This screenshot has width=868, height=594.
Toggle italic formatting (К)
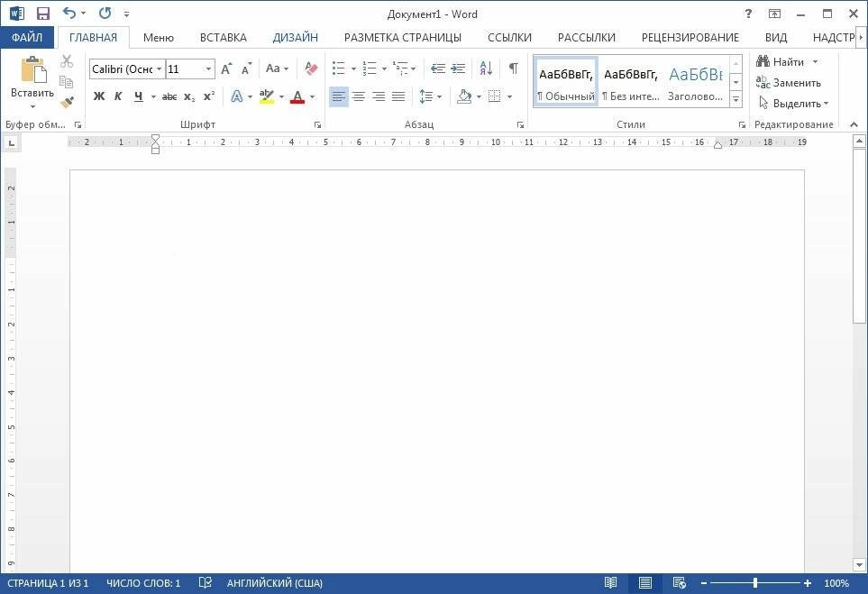pyautogui.click(x=118, y=96)
